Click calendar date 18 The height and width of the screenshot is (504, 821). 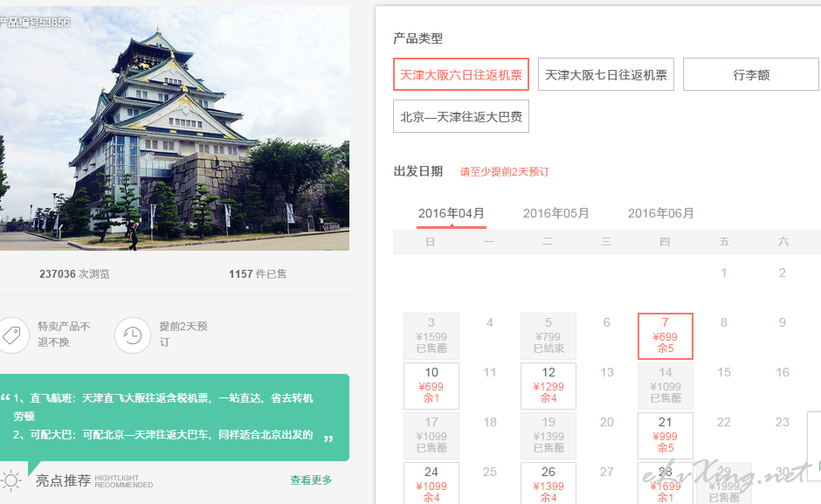[x=490, y=422]
